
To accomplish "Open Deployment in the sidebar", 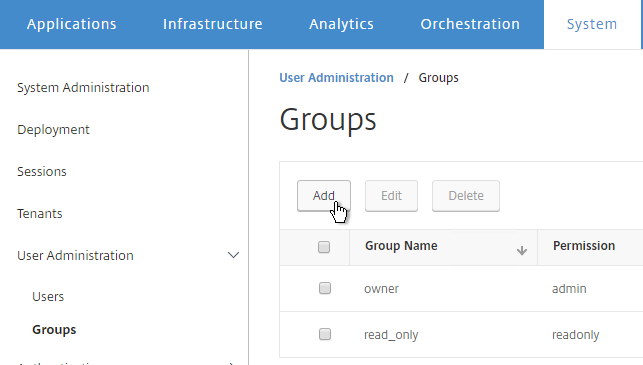I will [53, 130].
